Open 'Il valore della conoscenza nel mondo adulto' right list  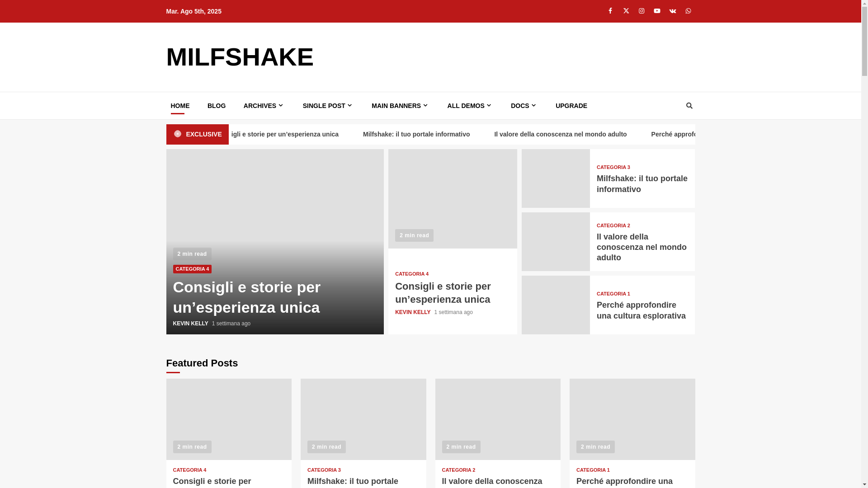pos(642,247)
